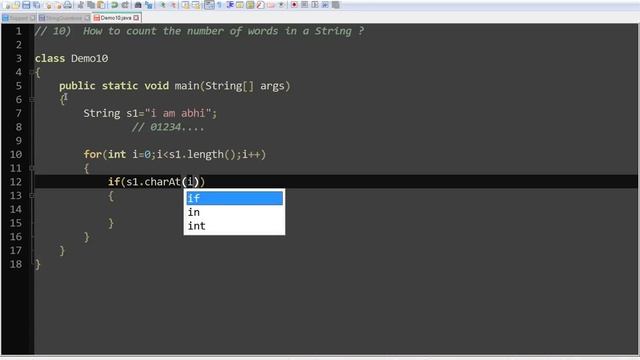Collapse the for loop fold on line 11

pos(32,168)
